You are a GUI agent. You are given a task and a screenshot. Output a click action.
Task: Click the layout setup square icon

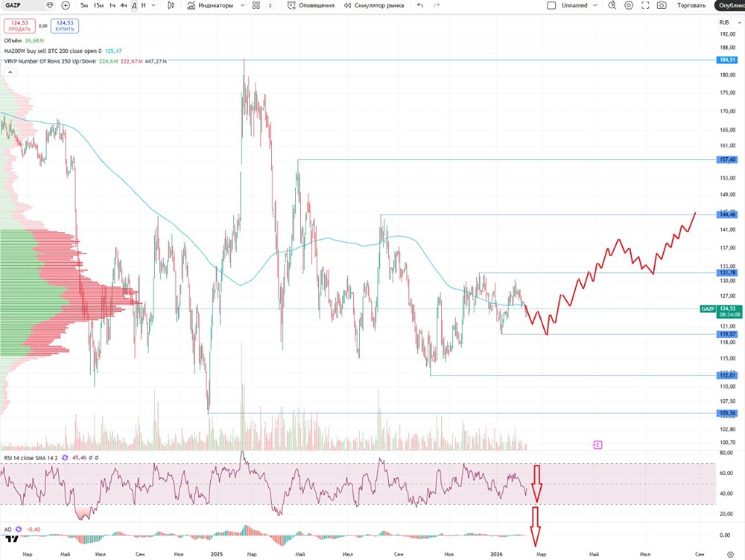point(551,6)
